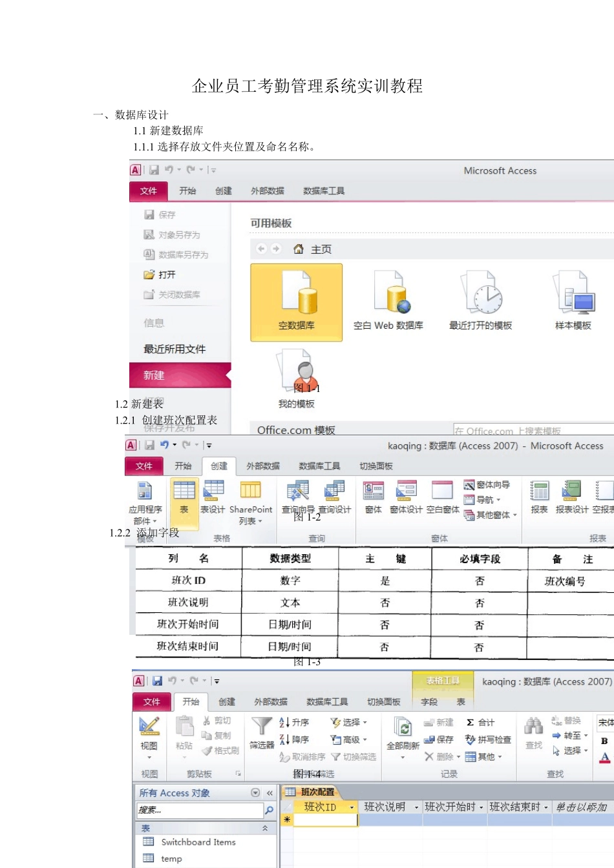Click 数据库另存为 save database as
The height and width of the screenshot is (868, 614).
(x=176, y=254)
